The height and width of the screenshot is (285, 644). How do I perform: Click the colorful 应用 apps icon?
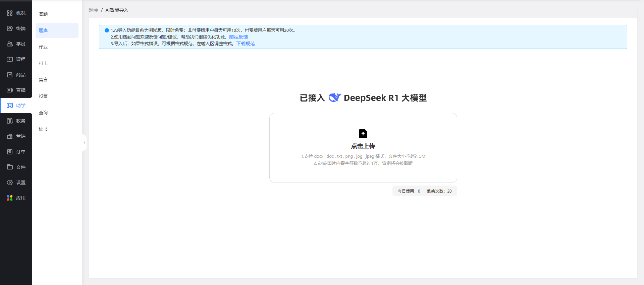click(10, 198)
